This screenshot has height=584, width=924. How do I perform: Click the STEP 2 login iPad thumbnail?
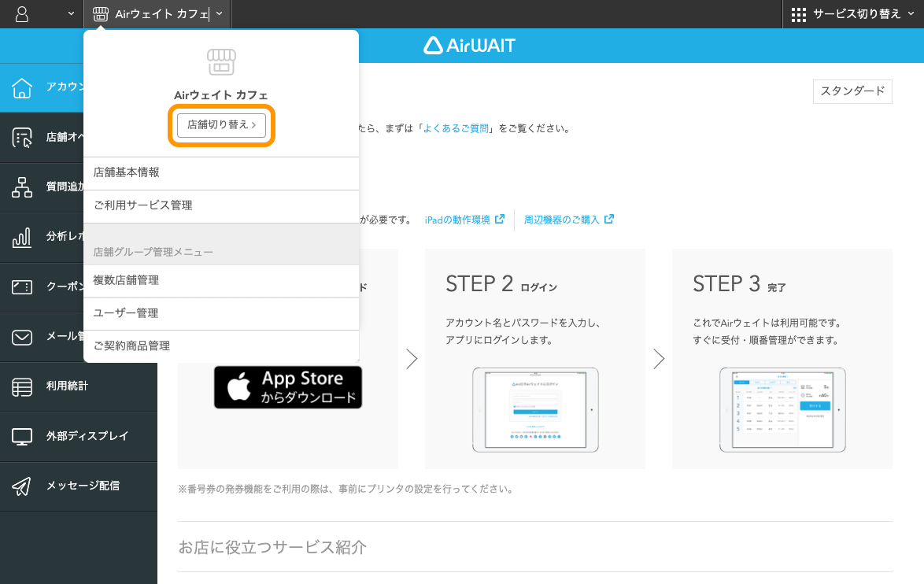coord(536,409)
